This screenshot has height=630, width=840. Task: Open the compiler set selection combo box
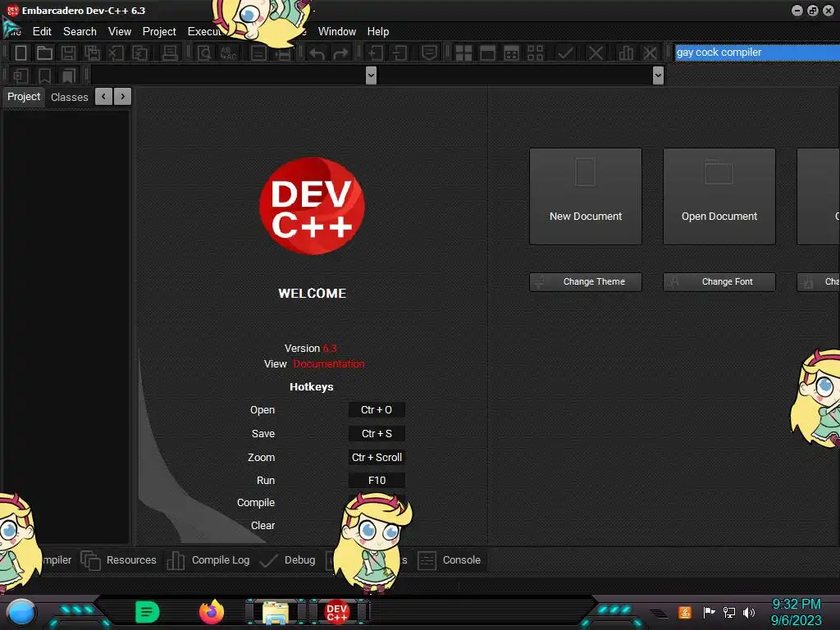tap(757, 52)
